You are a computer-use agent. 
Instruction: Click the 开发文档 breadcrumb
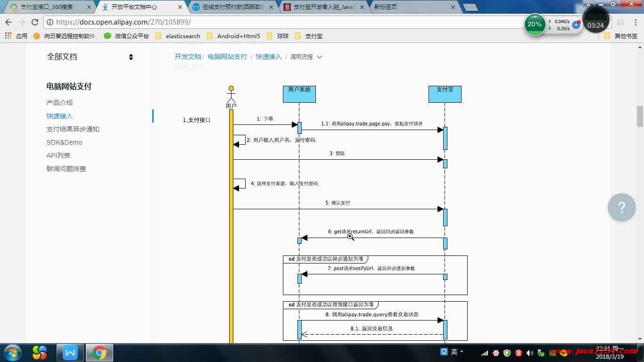coord(188,57)
